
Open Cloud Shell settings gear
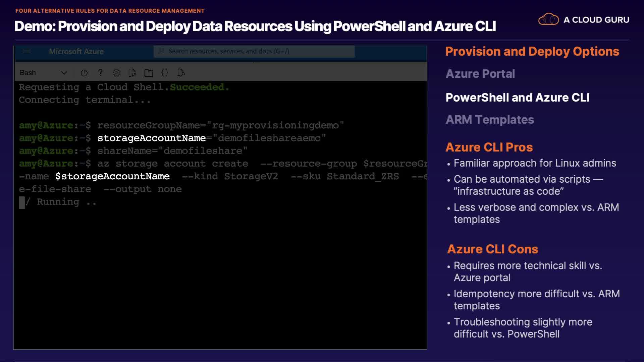pos(116,73)
